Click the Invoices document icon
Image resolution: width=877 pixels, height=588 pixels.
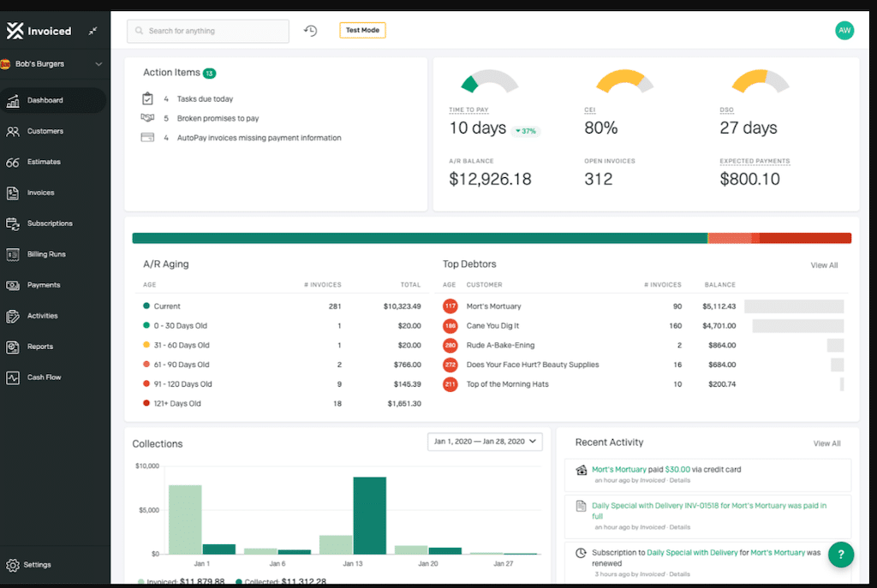[13, 193]
